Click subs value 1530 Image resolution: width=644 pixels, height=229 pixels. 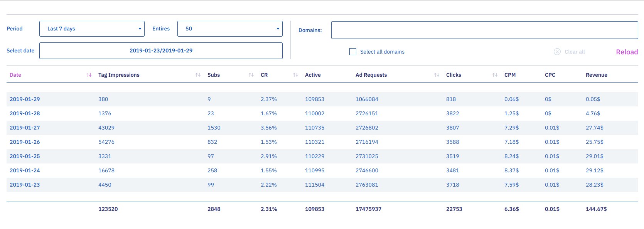(214, 128)
